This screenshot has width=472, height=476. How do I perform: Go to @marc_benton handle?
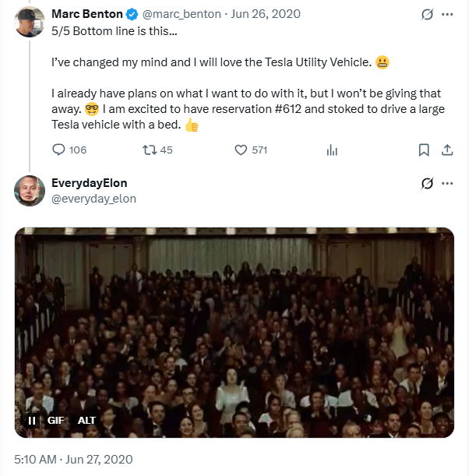click(x=180, y=14)
